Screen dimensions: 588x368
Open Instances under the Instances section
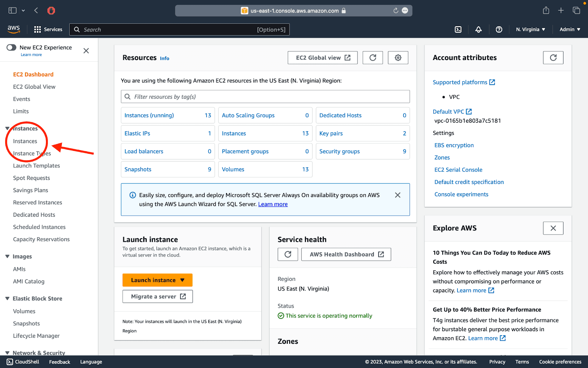[25, 141]
